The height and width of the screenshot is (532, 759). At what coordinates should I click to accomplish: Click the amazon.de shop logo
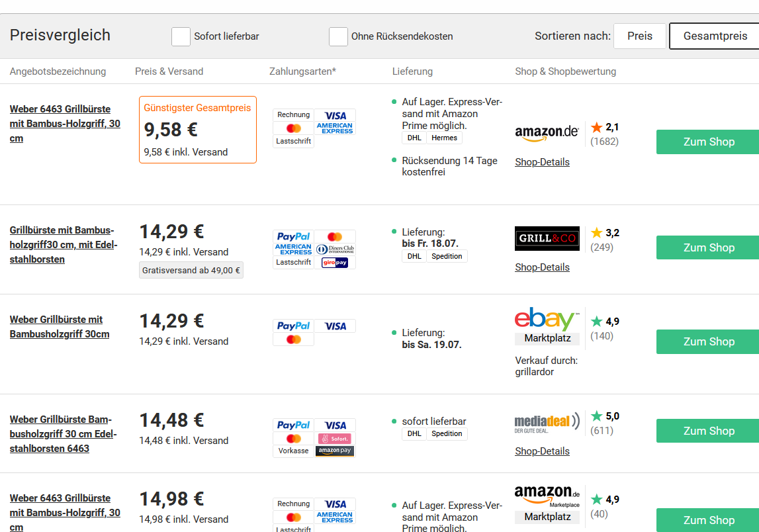547,132
